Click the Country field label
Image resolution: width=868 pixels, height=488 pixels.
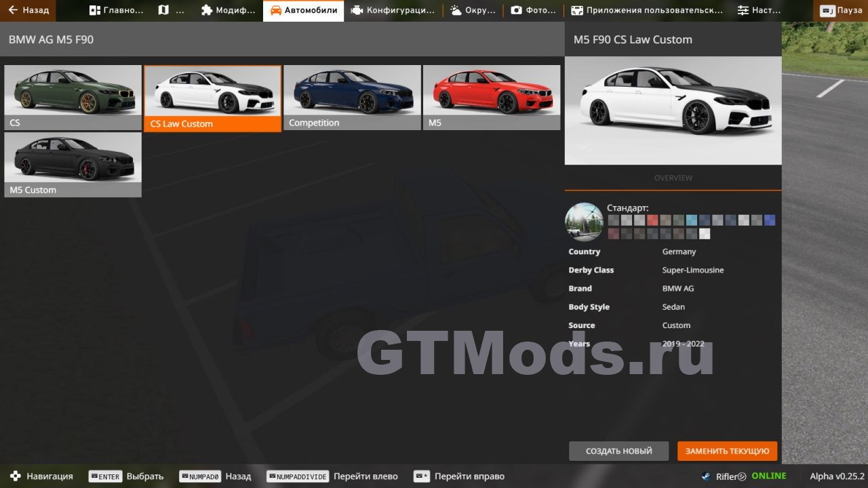(584, 251)
